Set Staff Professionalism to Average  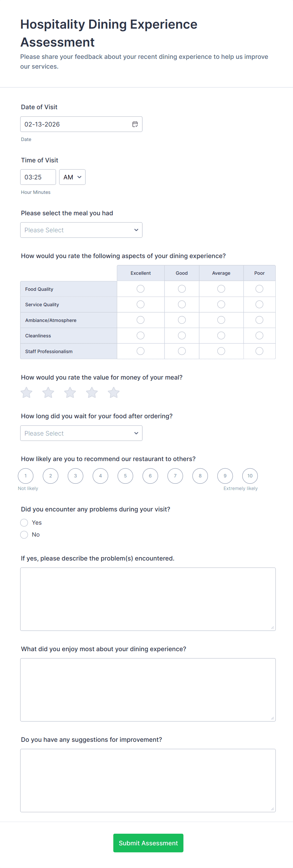pyautogui.click(x=221, y=351)
